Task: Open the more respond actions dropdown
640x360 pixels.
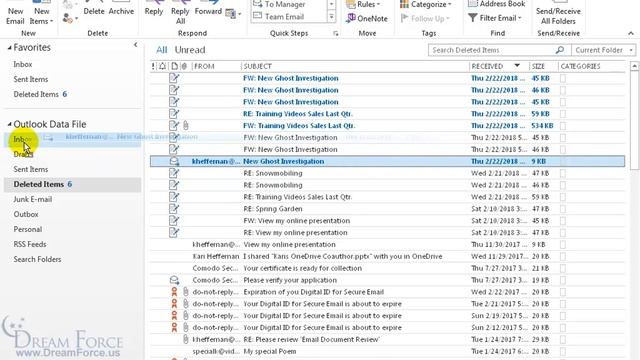Action: pyautogui.click(x=233, y=14)
